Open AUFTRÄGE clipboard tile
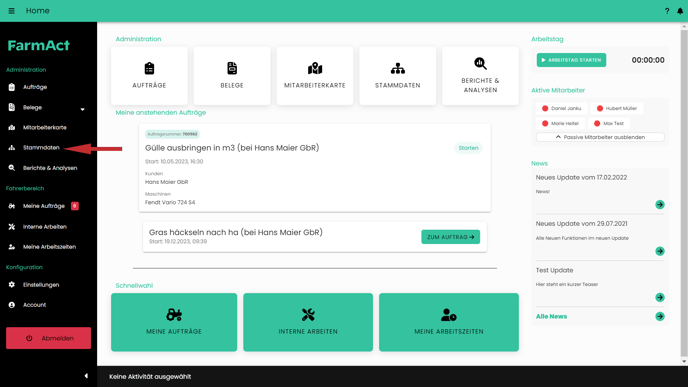This screenshot has height=387, width=688. (149, 76)
